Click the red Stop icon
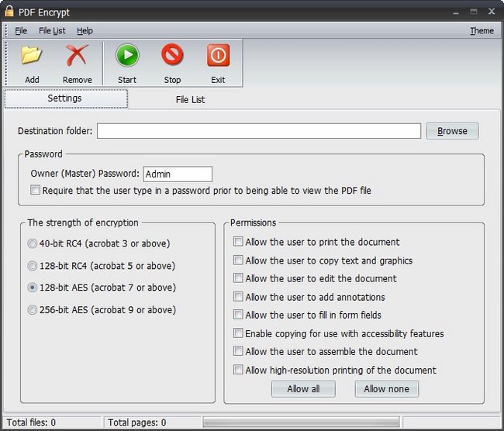This screenshot has height=431, width=504. tap(173, 55)
